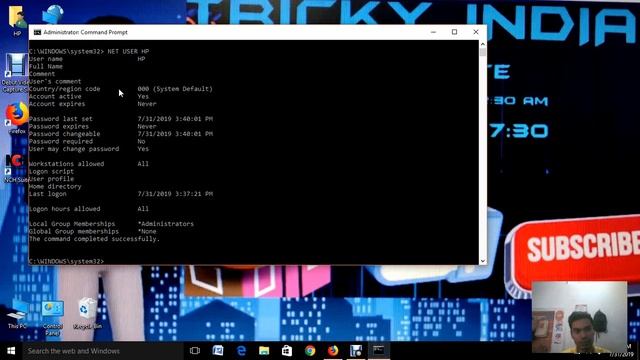This screenshot has height=360, width=640.
Task: Launch Microsoft Edge from the taskbar
Action: (x=241, y=351)
